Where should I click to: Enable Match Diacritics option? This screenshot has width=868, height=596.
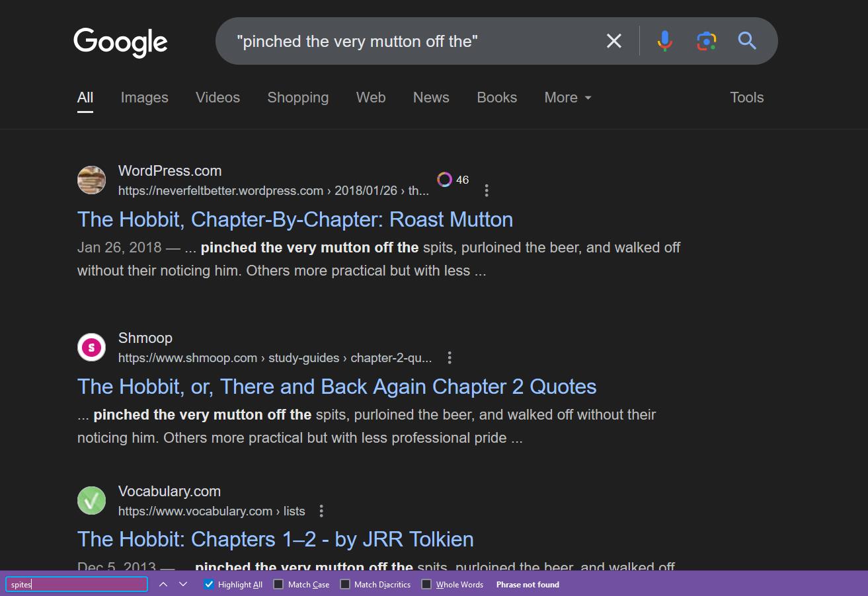pyautogui.click(x=345, y=584)
